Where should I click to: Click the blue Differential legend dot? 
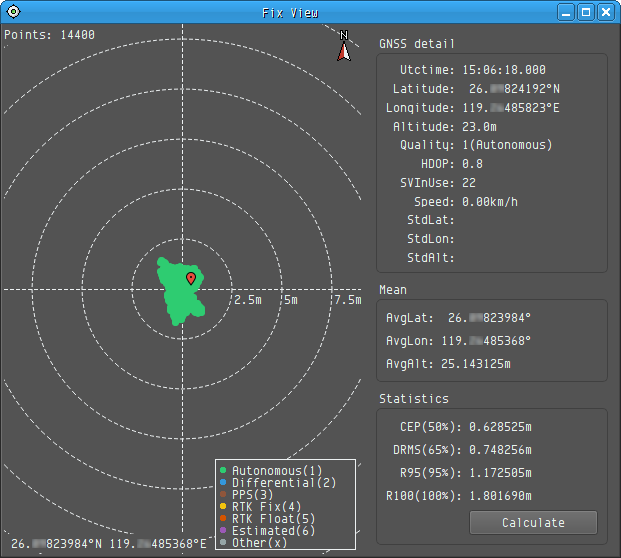click(223, 482)
